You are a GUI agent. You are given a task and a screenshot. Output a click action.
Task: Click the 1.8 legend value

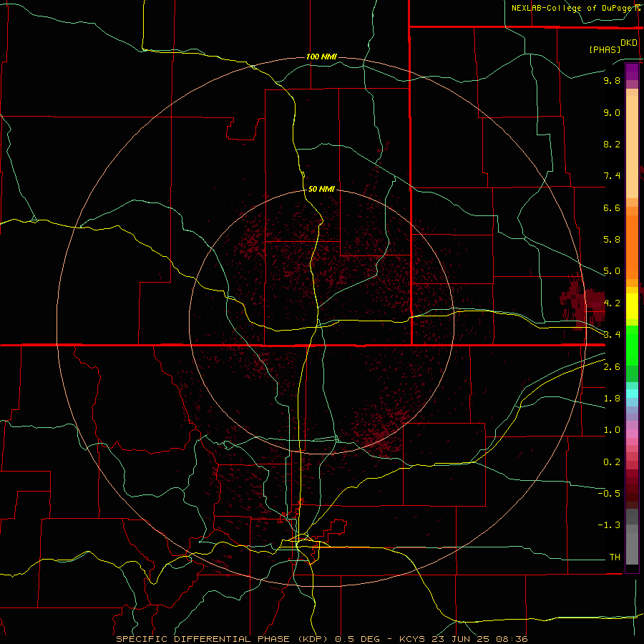(x=612, y=399)
